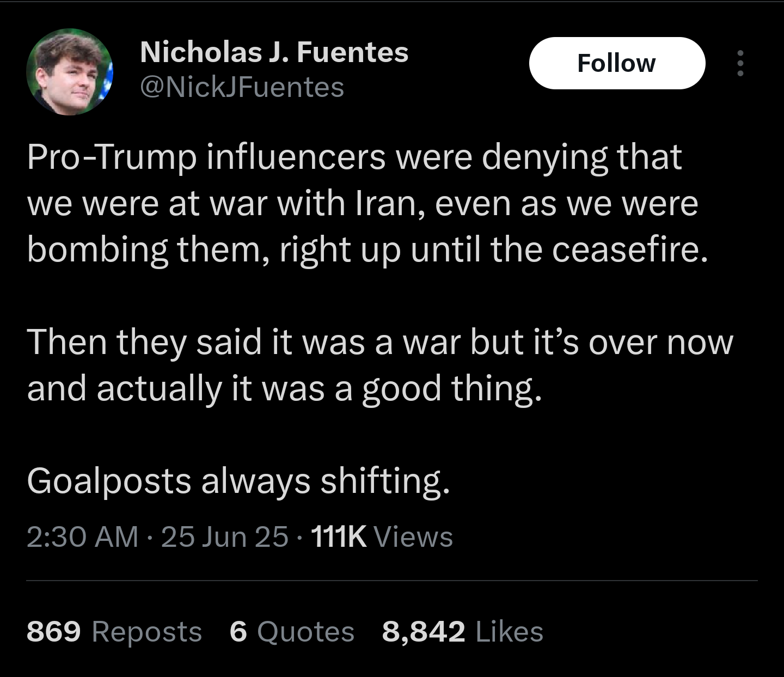Image resolution: width=784 pixels, height=677 pixels.
Task: Click the round profile avatar photo
Action: (70, 71)
